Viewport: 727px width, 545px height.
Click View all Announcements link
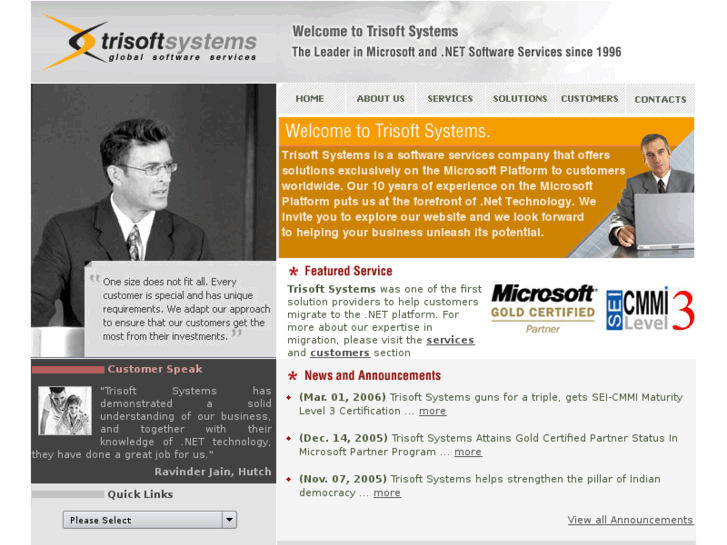click(630, 520)
